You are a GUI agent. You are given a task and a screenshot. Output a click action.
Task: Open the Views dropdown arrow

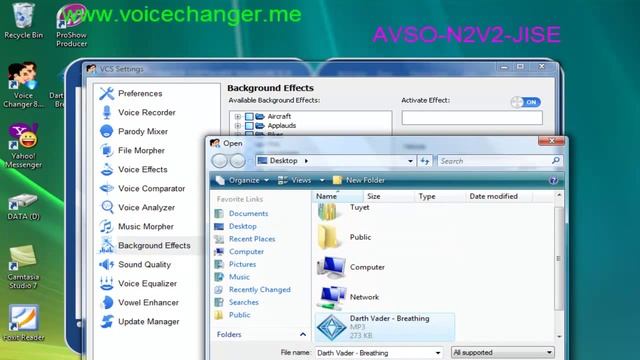click(x=322, y=180)
